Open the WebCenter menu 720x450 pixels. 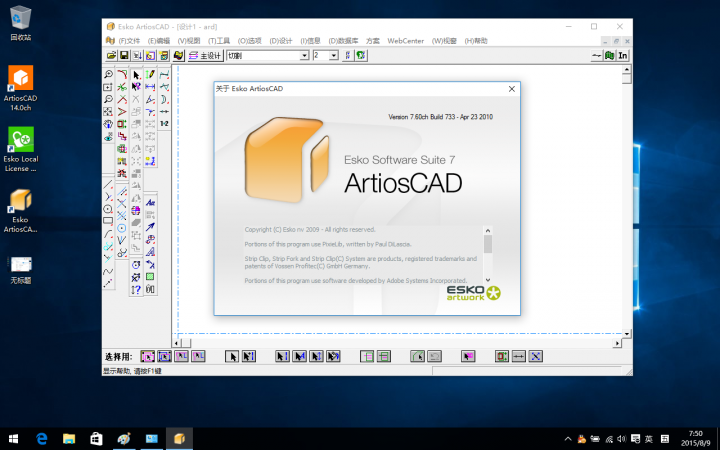405,41
